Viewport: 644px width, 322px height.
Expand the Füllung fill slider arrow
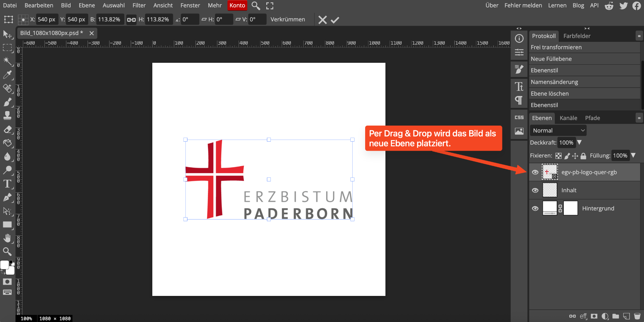[x=633, y=156]
